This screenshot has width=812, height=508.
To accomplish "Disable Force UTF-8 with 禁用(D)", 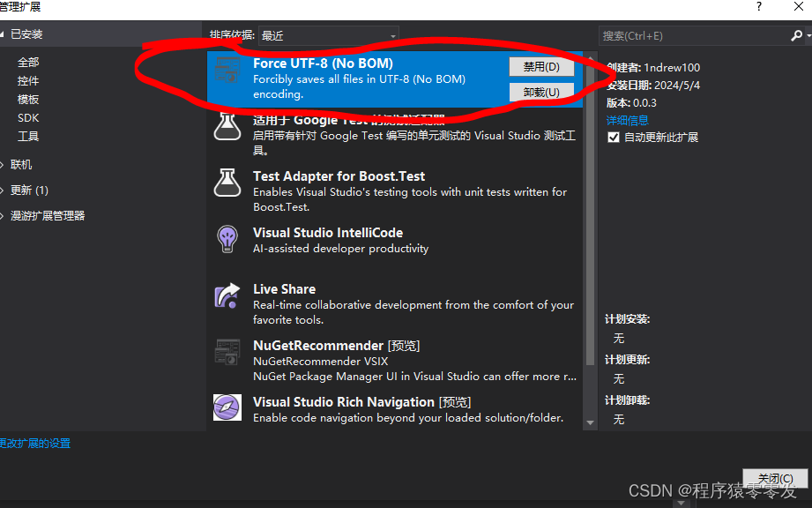I will [x=541, y=67].
